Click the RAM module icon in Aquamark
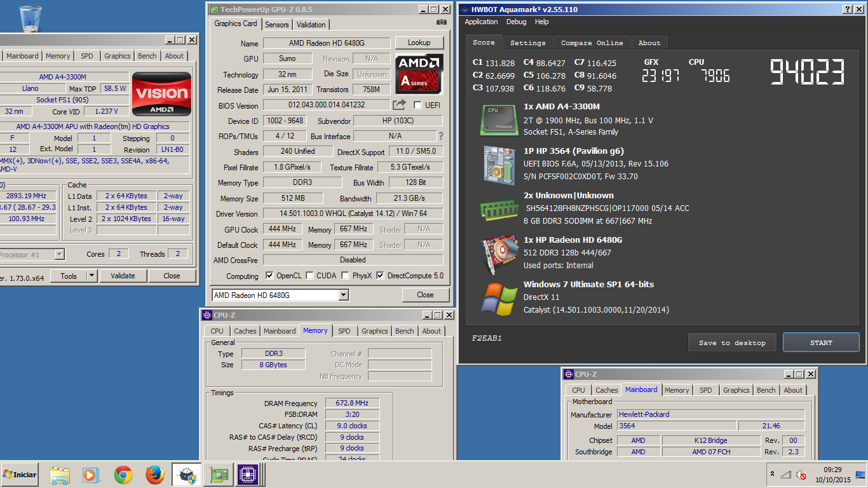 pyautogui.click(x=499, y=209)
